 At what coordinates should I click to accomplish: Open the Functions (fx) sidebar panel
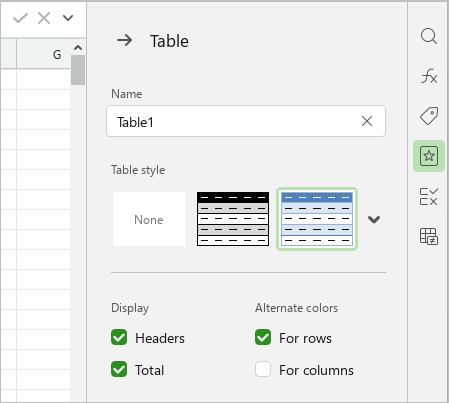429,76
